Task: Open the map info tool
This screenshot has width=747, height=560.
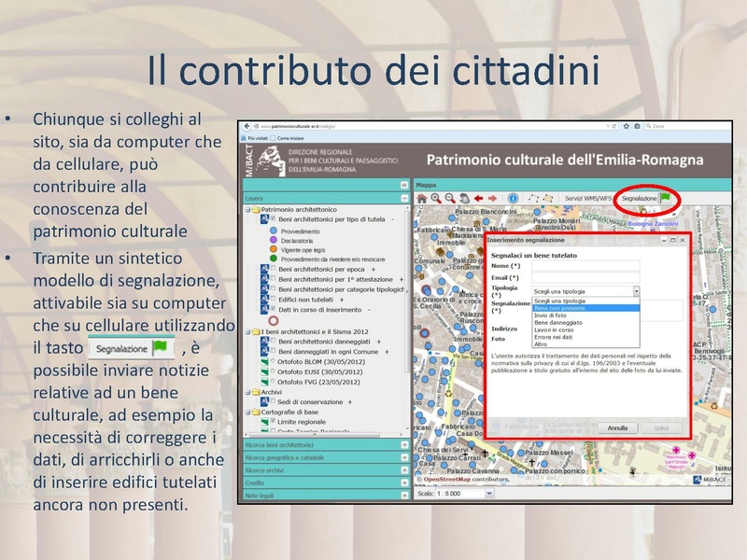Action: pyautogui.click(x=513, y=198)
